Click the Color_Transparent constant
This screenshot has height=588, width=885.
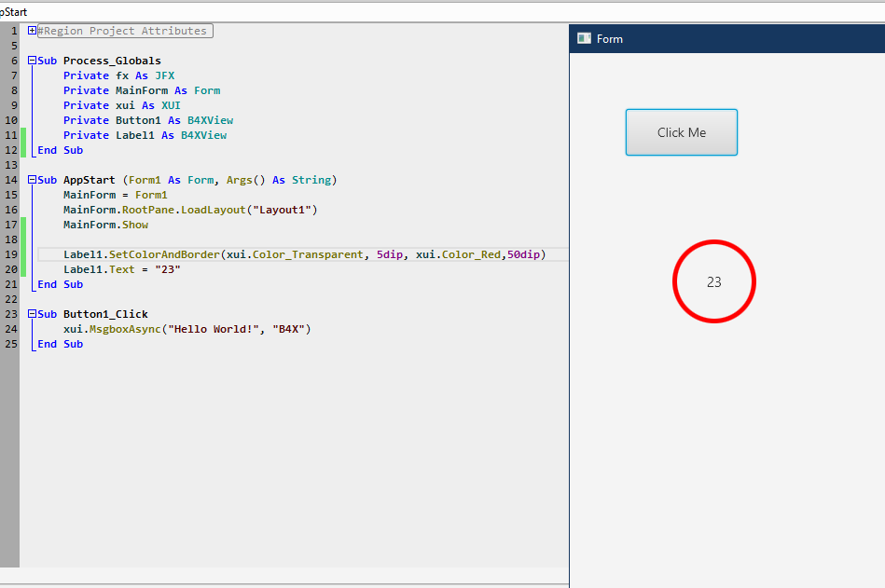(308, 254)
